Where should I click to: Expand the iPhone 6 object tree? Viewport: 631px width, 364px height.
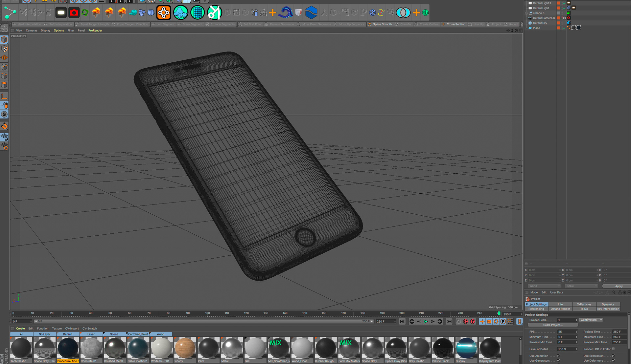[x=526, y=13]
